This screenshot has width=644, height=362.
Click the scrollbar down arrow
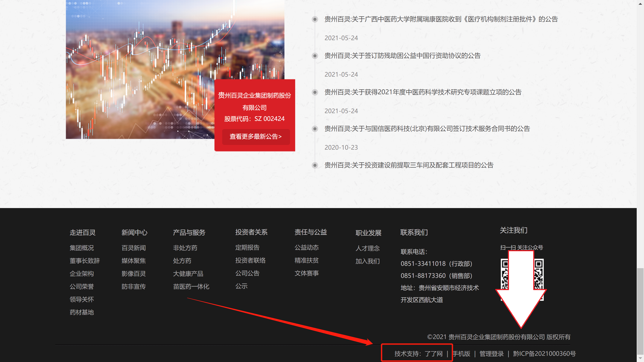tap(640, 359)
